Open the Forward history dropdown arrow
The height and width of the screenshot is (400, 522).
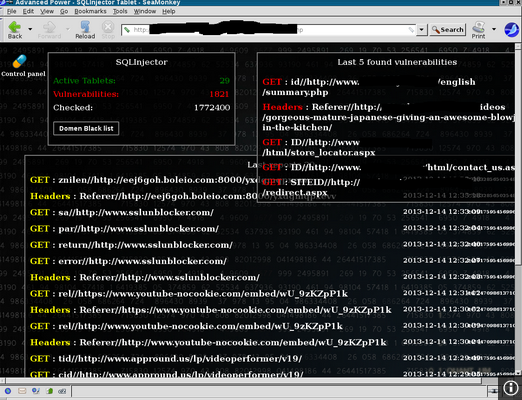(68, 29)
